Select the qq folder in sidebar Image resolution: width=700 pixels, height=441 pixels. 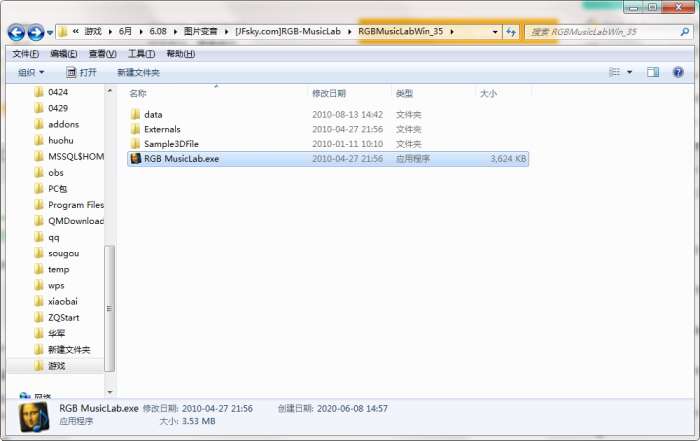point(54,237)
